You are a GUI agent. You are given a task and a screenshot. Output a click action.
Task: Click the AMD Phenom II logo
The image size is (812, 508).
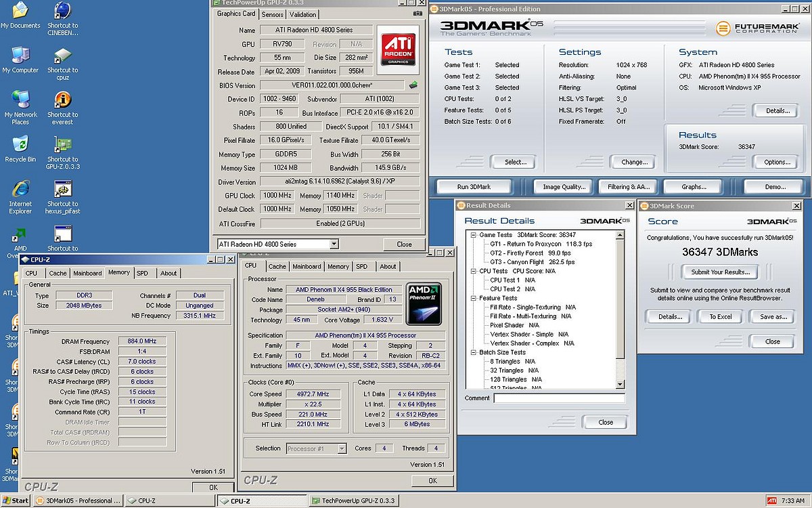coord(424,303)
